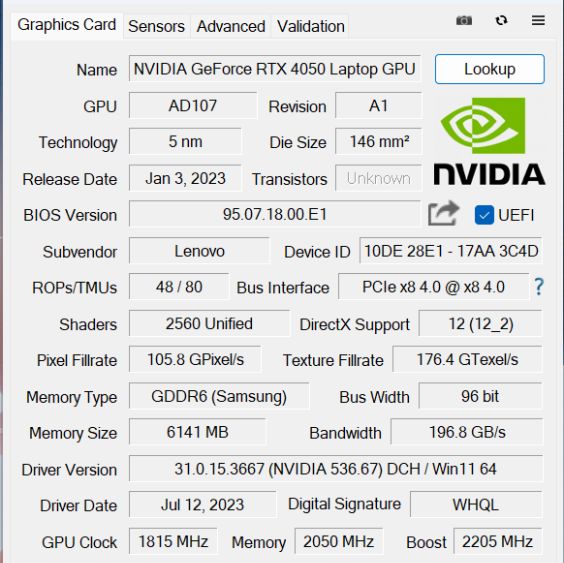The width and height of the screenshot is (564, 563).
Task: Click the Bus Interface PCIe field
Action: pyautogui.click(x=433, y=287)
